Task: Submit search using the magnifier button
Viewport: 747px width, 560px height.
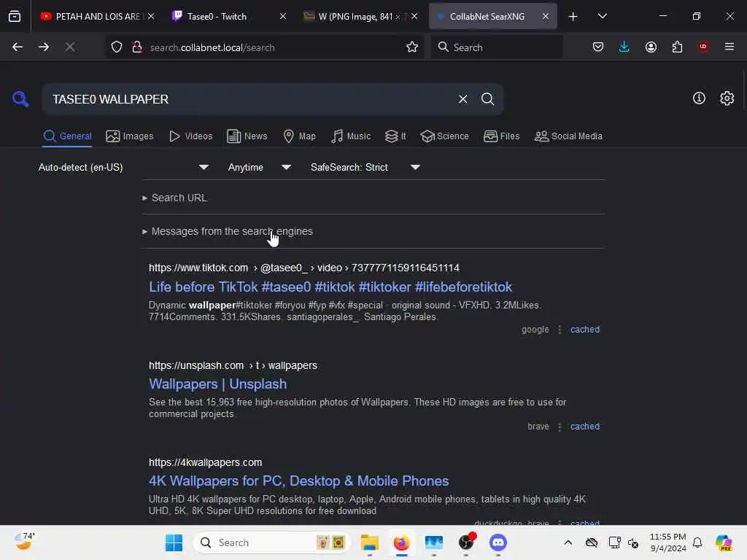Action: click(487, 99)
